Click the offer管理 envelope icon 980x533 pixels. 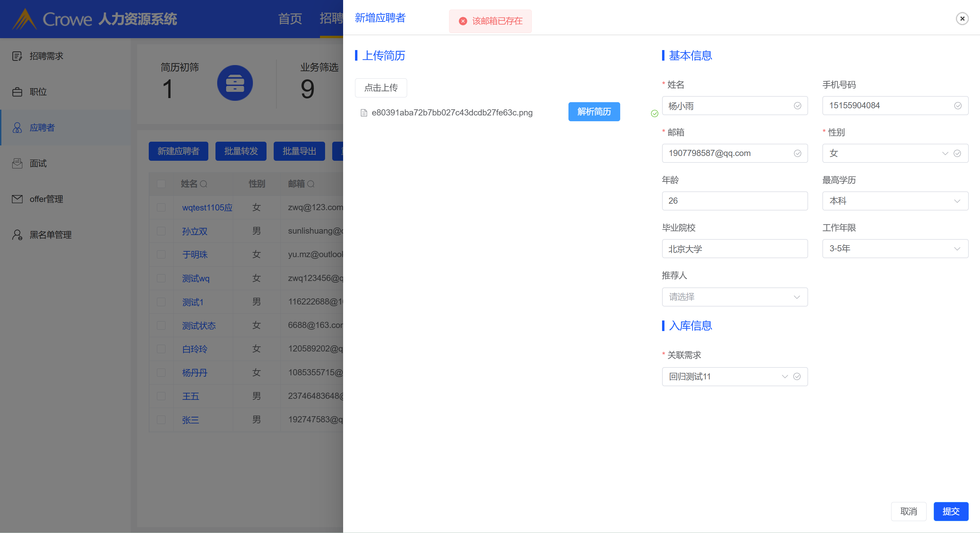[x=17, y=199]
